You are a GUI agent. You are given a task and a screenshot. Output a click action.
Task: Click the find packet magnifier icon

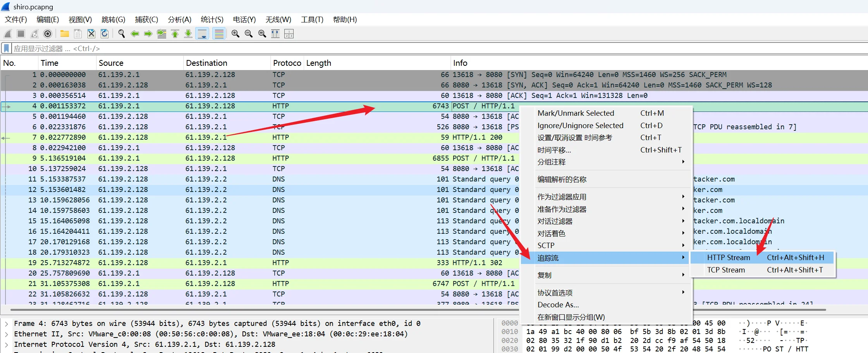click(x=121, y=34)
